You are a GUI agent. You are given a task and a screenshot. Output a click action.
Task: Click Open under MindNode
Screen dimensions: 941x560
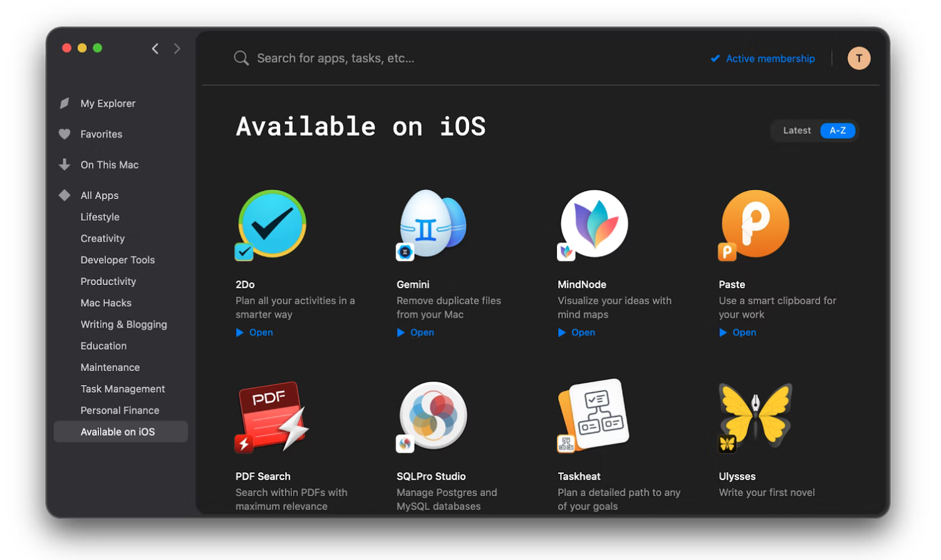click(x=583, y=333)
